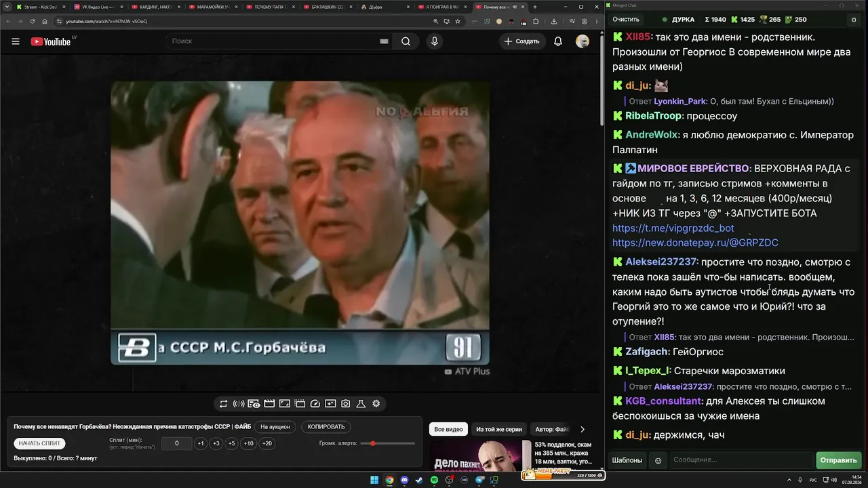Open the t.me/vipgrpzdc_bot link

(673, 228)
